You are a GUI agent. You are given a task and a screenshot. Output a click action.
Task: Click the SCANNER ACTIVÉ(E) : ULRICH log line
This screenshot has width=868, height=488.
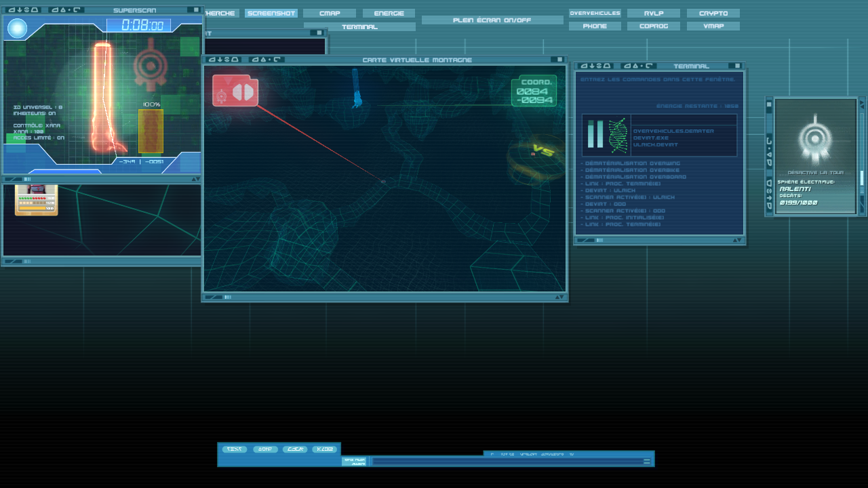point(628,197)
